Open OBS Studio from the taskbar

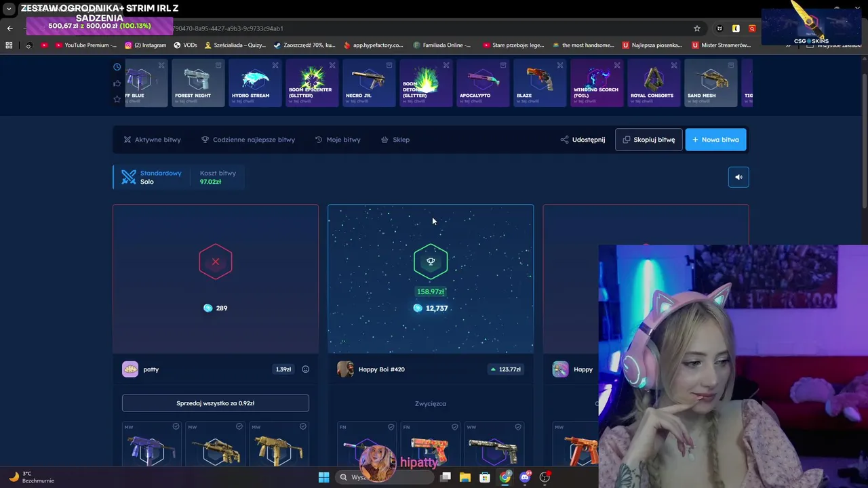click(545, 477)
